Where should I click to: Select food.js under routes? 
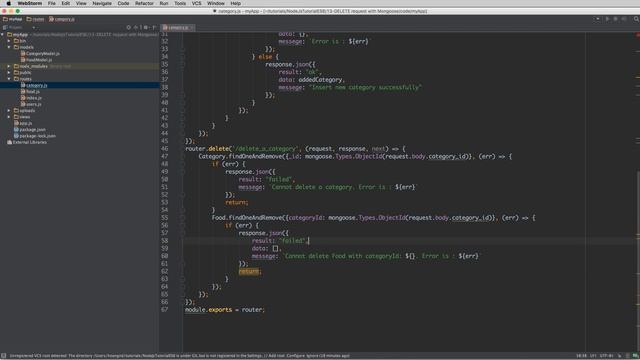coord(30,91)
